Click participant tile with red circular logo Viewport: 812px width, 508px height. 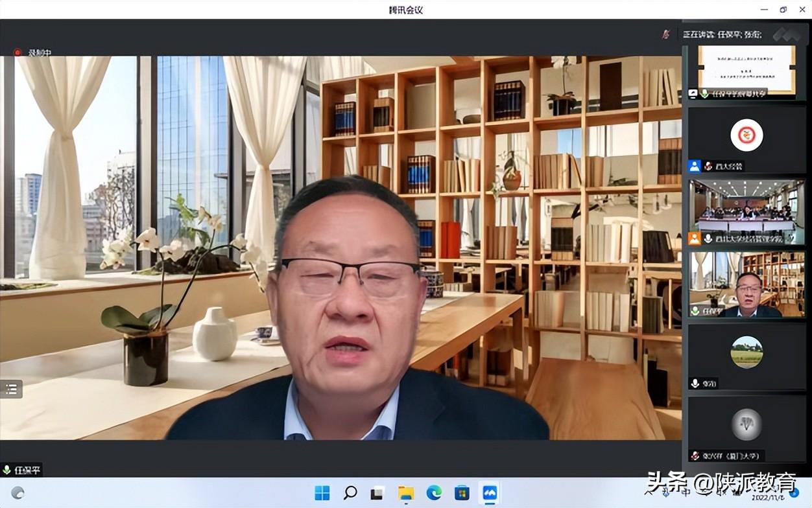click(746, 136)
